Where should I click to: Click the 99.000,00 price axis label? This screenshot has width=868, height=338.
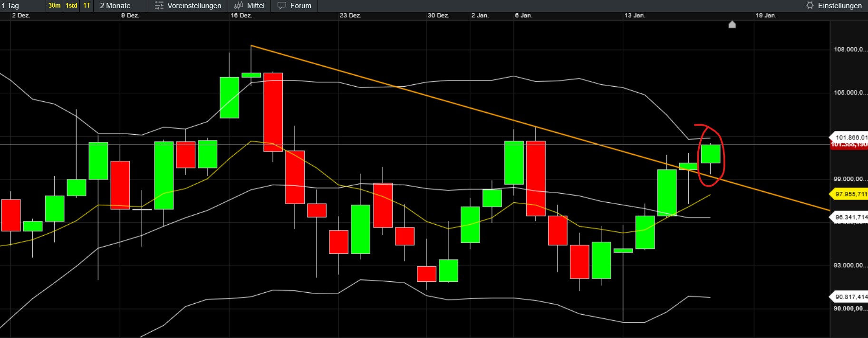point(850,179)
